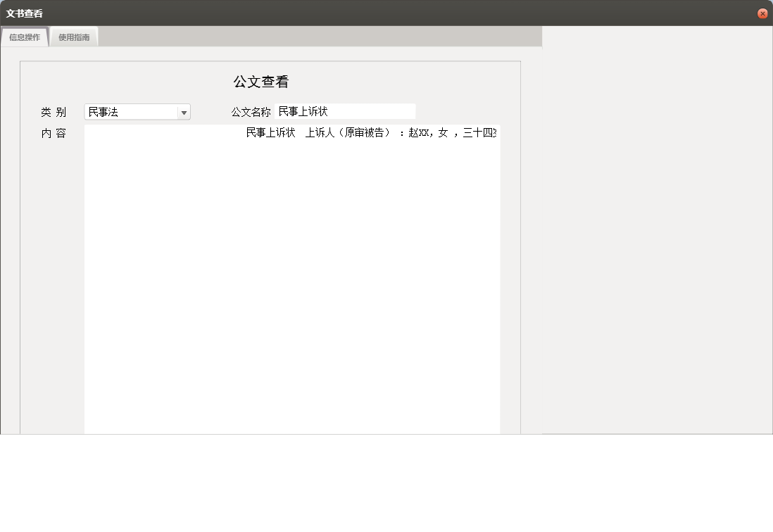Viewport: 773px width, 532px height.
Task: Select the 信息操作 tab
Action: [x=25, y=37]
